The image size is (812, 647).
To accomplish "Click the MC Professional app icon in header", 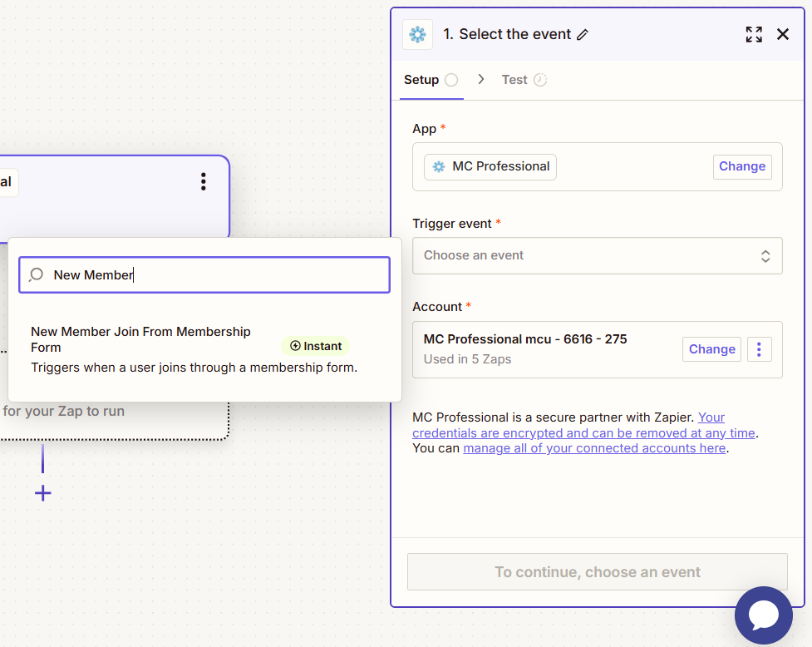I will [x=417, y=35].
